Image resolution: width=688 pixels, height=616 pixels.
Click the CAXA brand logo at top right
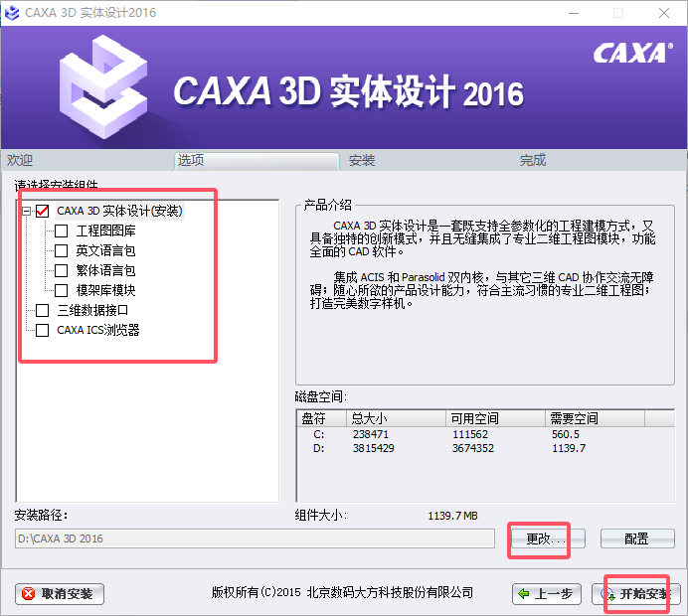(632, 53)
